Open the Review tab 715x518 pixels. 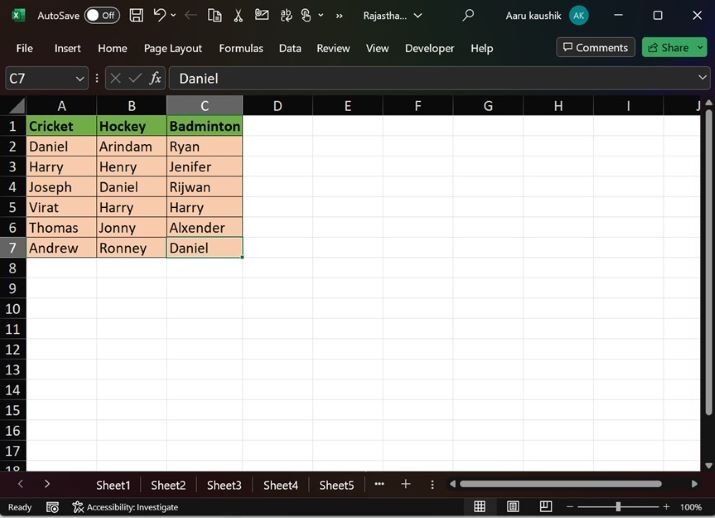(x=333, y=48)
